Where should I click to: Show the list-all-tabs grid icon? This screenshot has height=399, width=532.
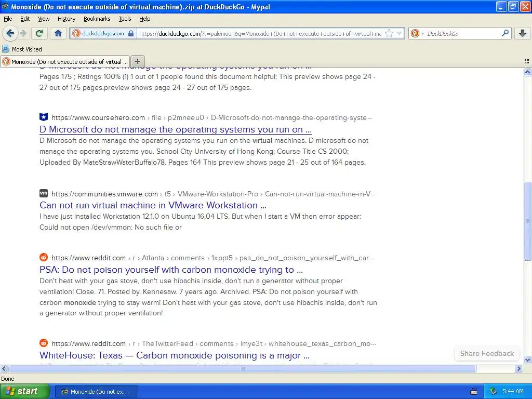(527, 61)
